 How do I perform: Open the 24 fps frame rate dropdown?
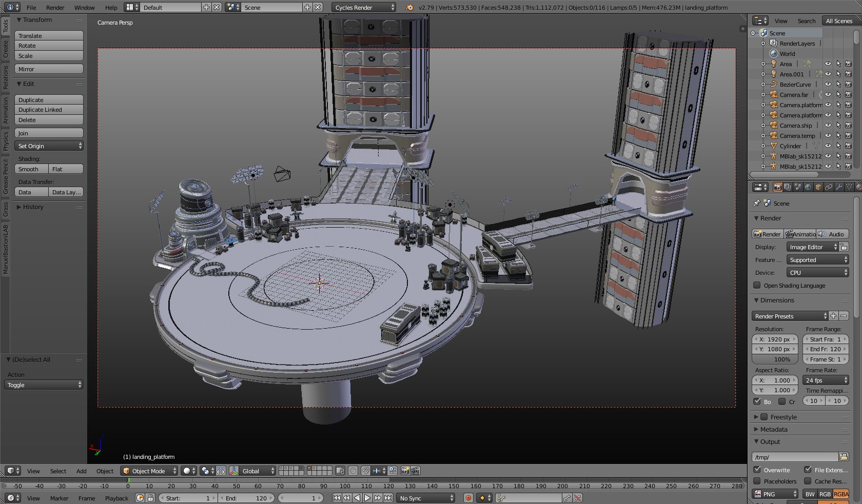tap(826, 380)
